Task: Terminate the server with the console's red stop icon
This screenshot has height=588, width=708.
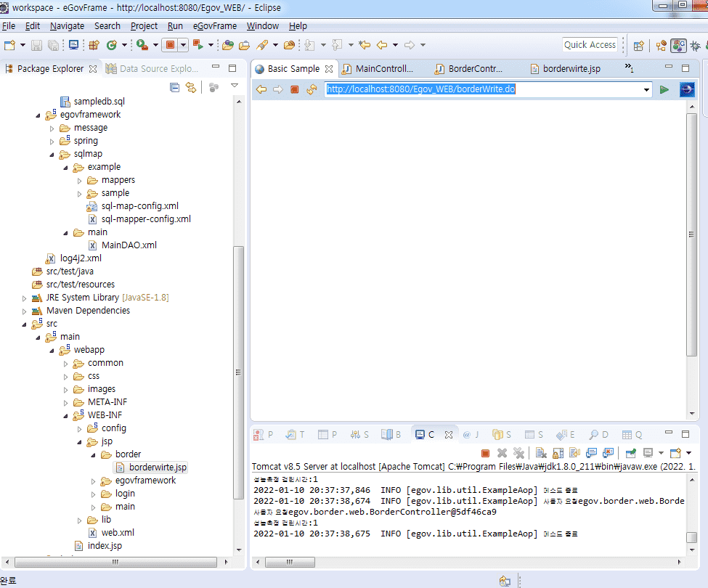Action: 485,453
